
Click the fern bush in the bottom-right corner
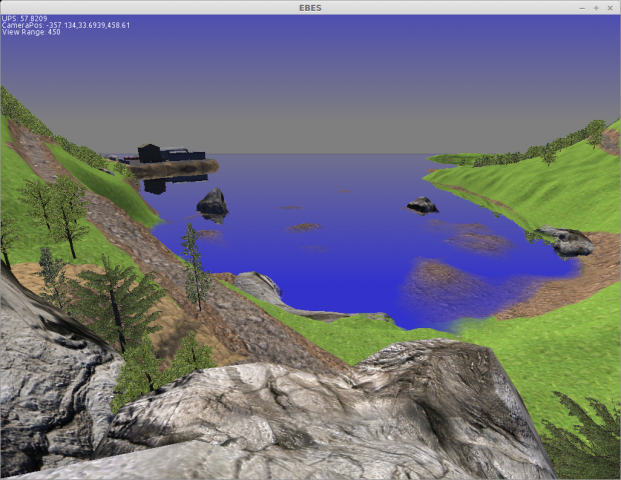pos(590,435)
